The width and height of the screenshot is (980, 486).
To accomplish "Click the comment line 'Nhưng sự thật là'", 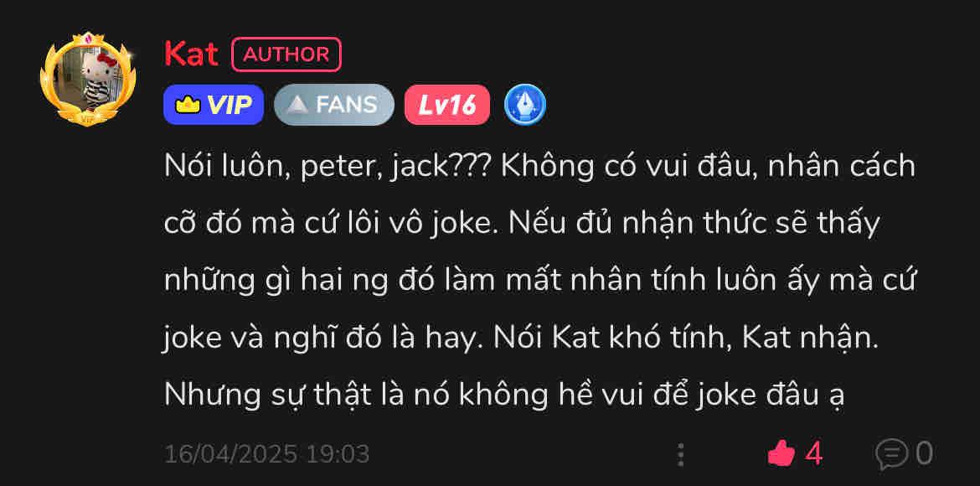I will tap(505, 396).
